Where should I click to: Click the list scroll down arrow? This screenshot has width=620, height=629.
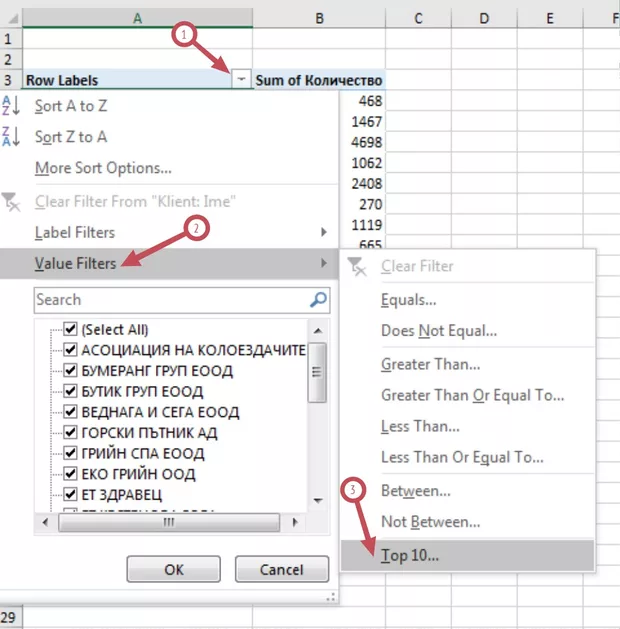318,501
